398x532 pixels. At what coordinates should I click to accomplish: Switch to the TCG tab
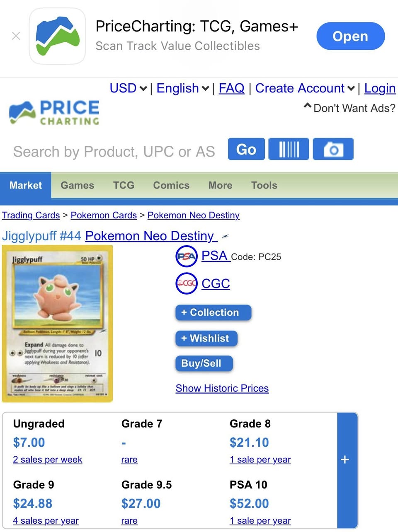124,185
